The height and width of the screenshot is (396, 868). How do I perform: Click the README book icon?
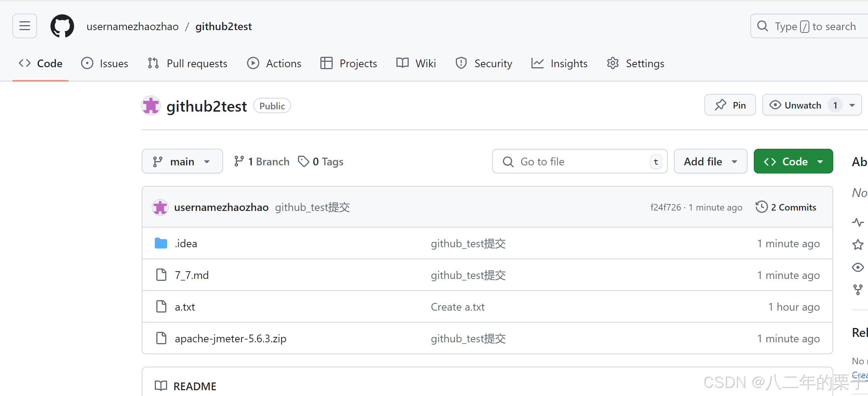pos(161,386)
